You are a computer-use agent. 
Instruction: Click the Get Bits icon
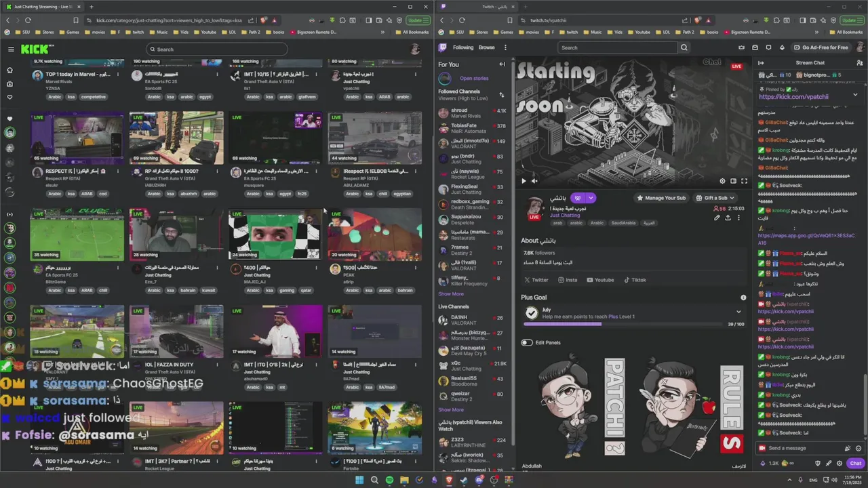(x=782, y=47)
